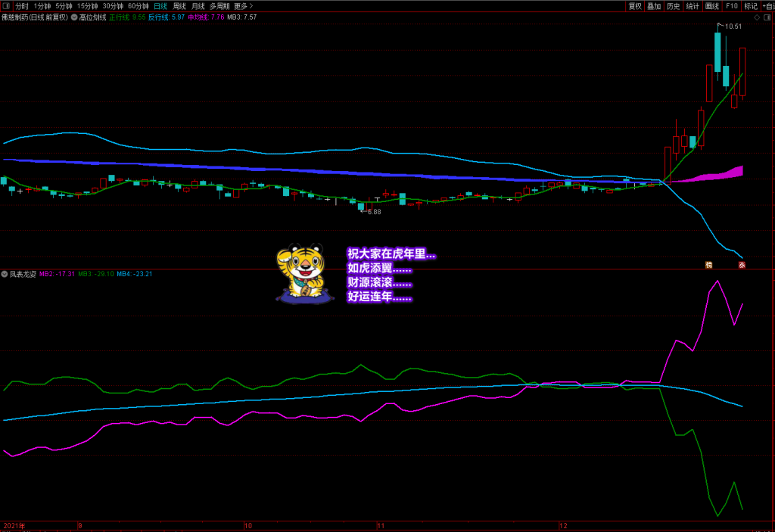Click the 6.88 low price label
775x532 pixels.
[x=374, y=212]
